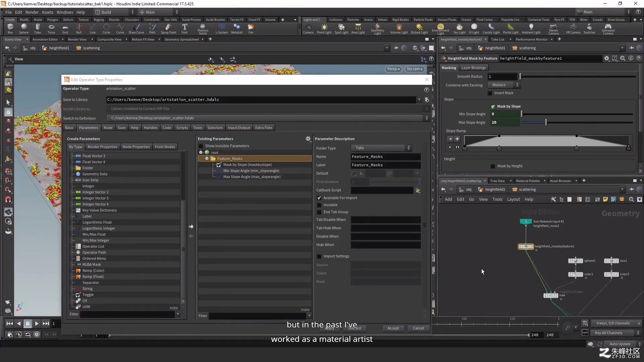Open the parameter pane gear menu
Screen dimensions: 644x362
point(606,58)
